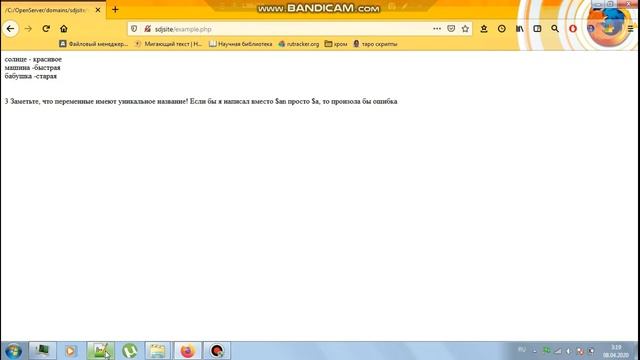Open the green OpenServer flag tray icon
The image size is (640, 360).
546,350
